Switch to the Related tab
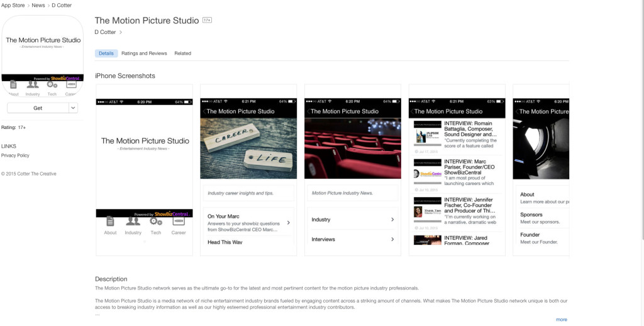Image resolution: width=644 pixels, height=326 pixels. click(182, 53)
